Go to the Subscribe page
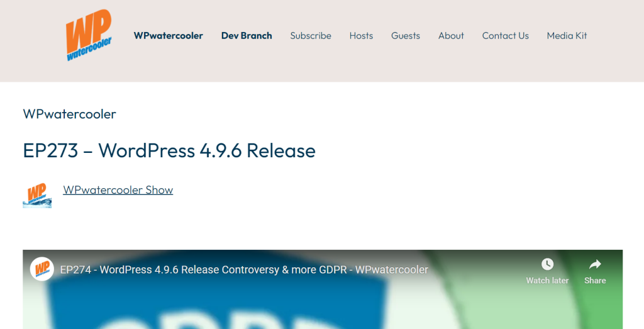This screenshot has width=644, height=329. [x=311, y=36]
